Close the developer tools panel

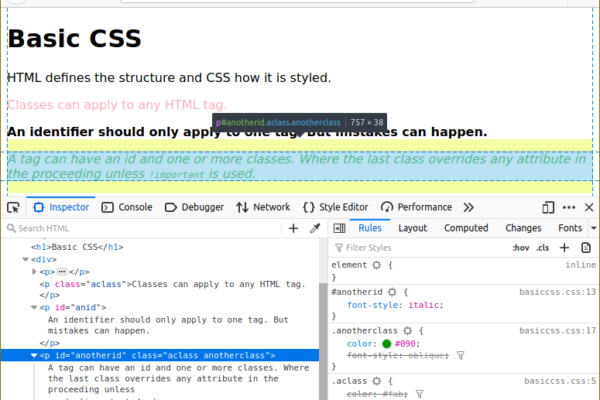pyautogui.click(x=589, y=207)
